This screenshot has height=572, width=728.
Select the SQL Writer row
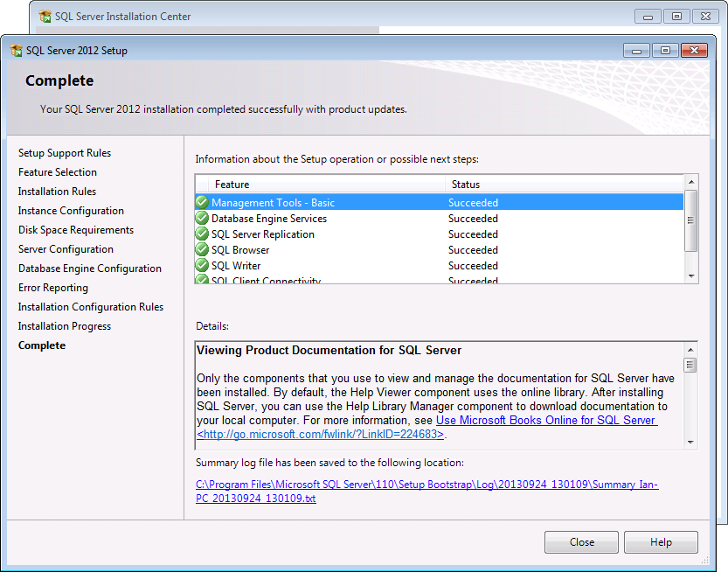point(440,266)
